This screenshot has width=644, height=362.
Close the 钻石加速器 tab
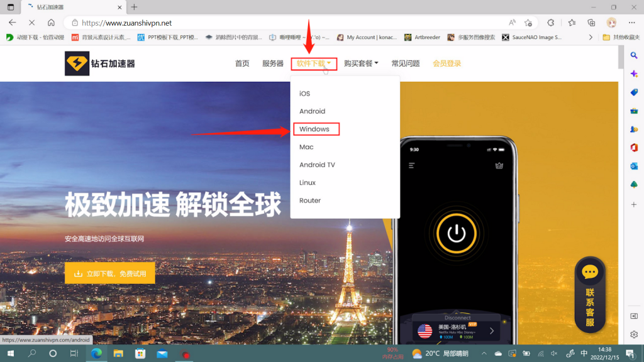[x=119, y=7]
